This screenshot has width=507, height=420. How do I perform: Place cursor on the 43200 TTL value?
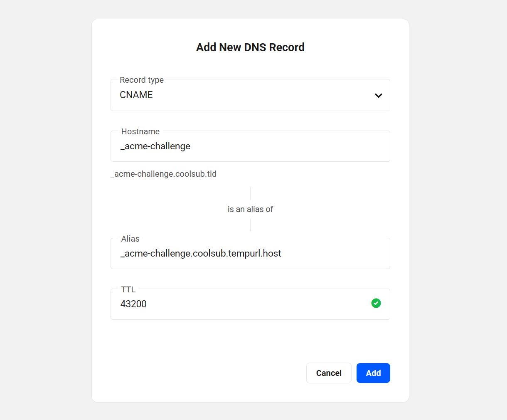tap(133, 304)
